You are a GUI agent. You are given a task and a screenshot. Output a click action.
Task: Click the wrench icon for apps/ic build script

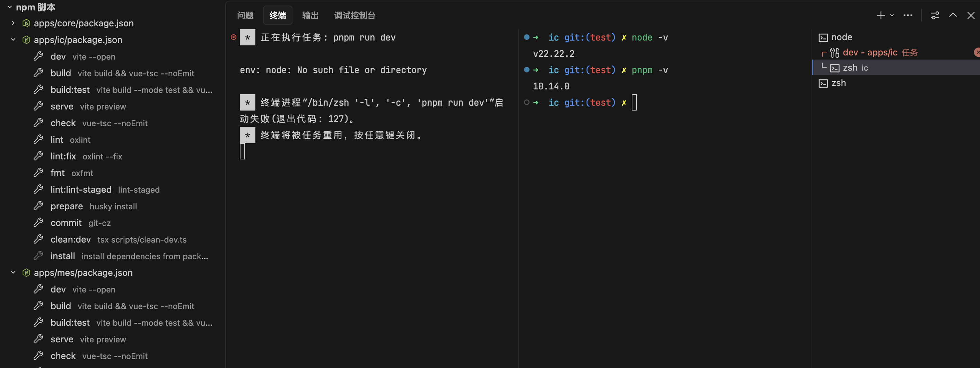38,73
